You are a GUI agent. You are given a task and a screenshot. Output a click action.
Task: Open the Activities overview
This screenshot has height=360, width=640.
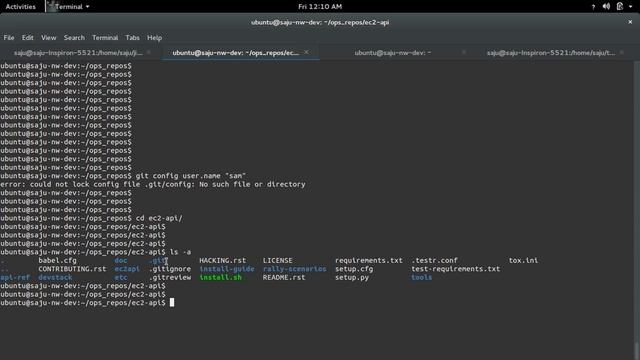pos(20,7)
